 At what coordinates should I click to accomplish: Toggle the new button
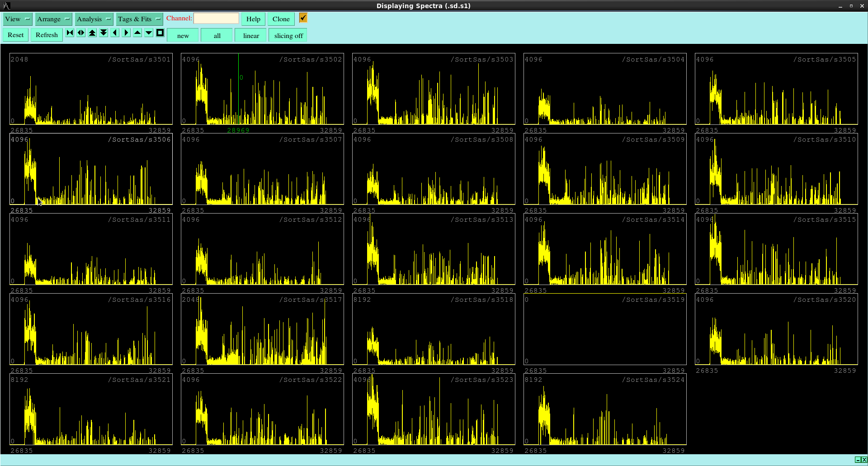pyautogui.click(x=183, y=35)
